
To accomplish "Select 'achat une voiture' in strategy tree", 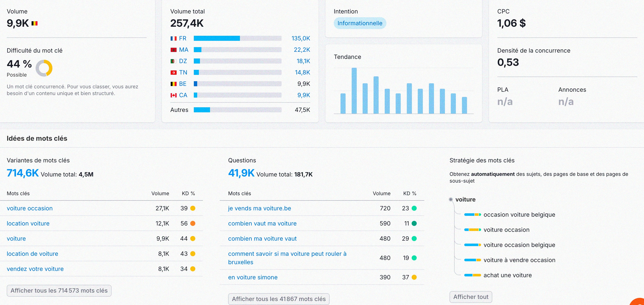I will click(507, 275).
